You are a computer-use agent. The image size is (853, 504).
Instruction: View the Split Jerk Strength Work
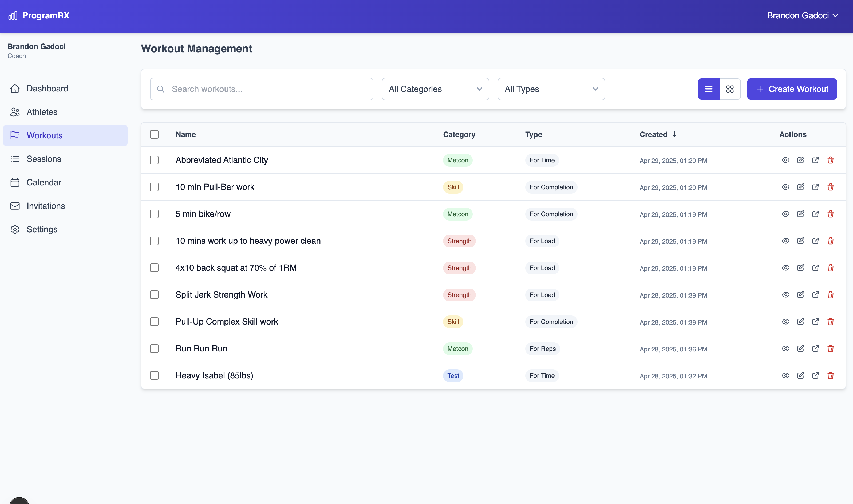(785, 295)
